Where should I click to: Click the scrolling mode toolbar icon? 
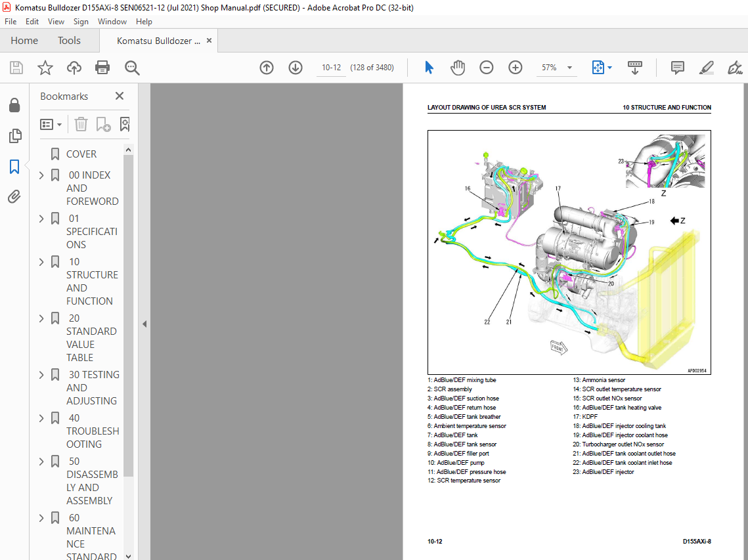click(634, 68)
